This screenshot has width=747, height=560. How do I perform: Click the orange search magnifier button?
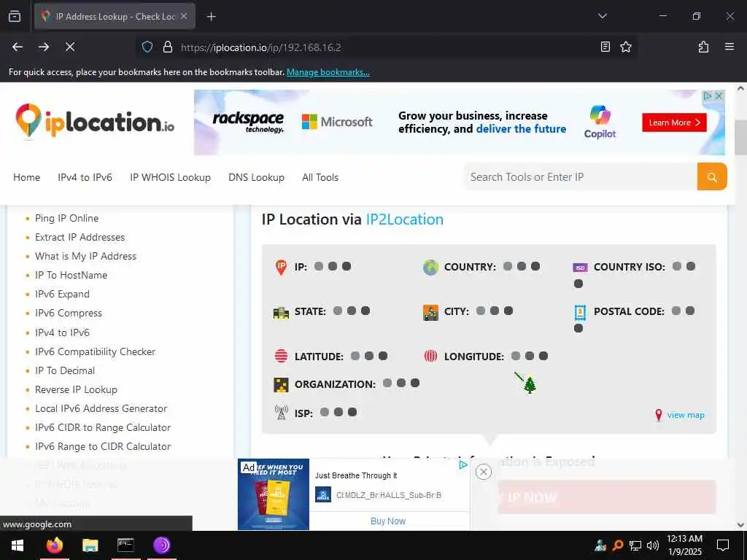tap(712, 176)
